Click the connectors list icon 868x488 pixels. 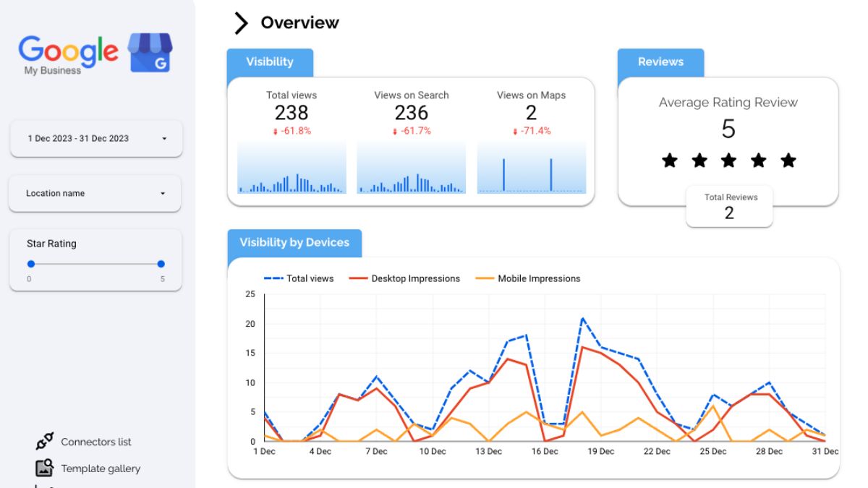point(45,441)
